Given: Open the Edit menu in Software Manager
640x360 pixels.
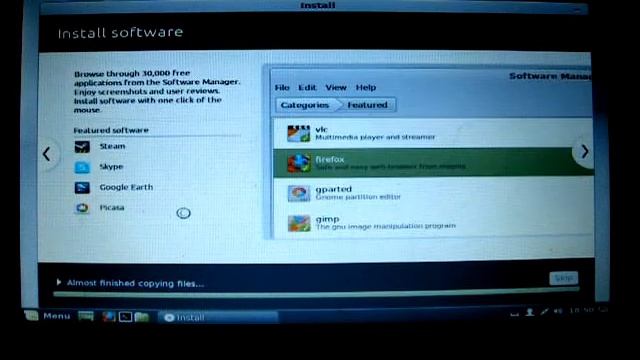Looking at the screenshot, I should click(307, 87).
